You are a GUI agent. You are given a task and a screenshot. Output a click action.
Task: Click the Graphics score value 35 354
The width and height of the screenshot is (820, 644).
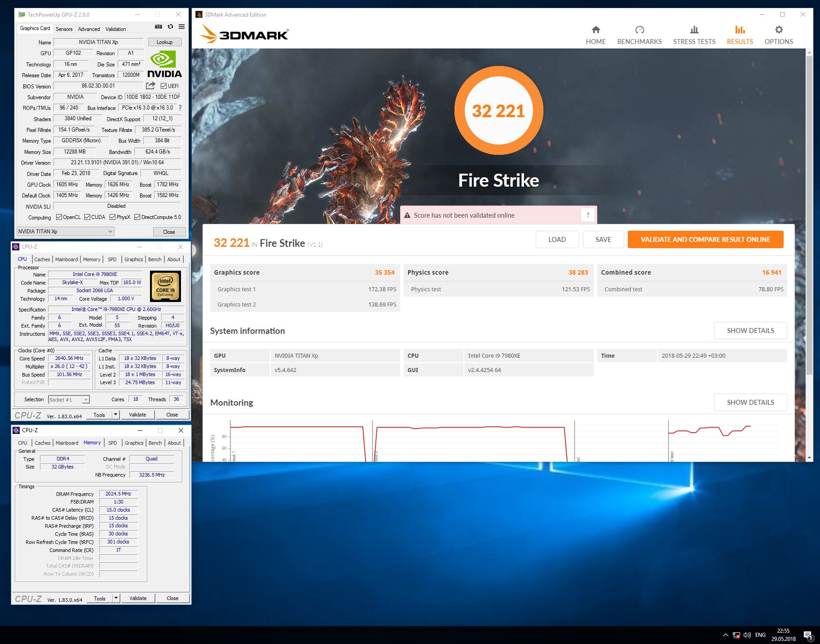pos(384,272)
